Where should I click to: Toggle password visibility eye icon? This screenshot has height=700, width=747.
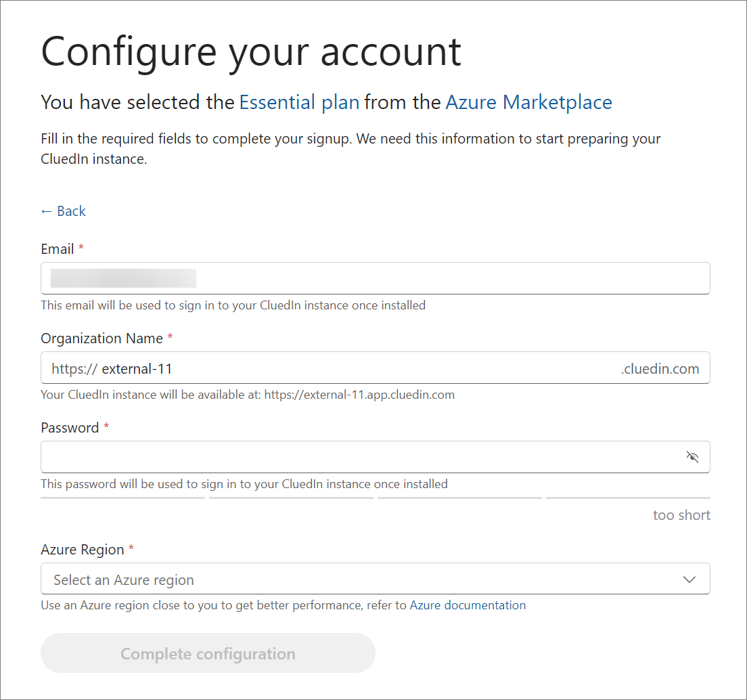692,457
